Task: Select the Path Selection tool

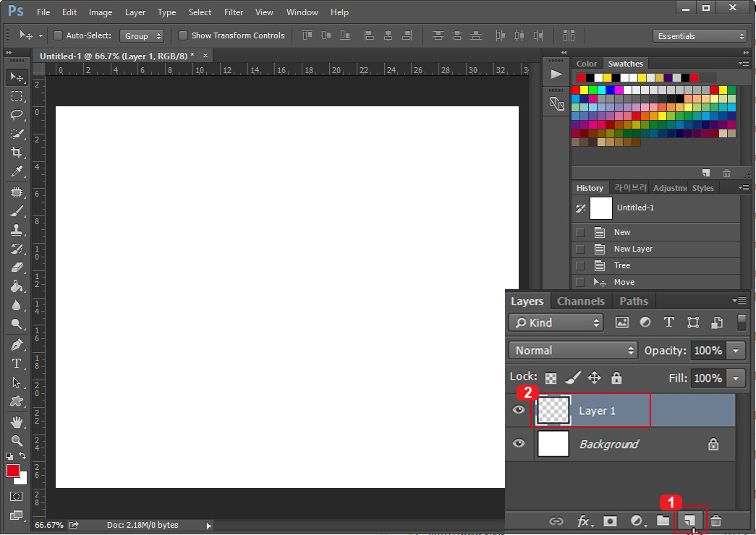Action: click(x=17, y=382)
